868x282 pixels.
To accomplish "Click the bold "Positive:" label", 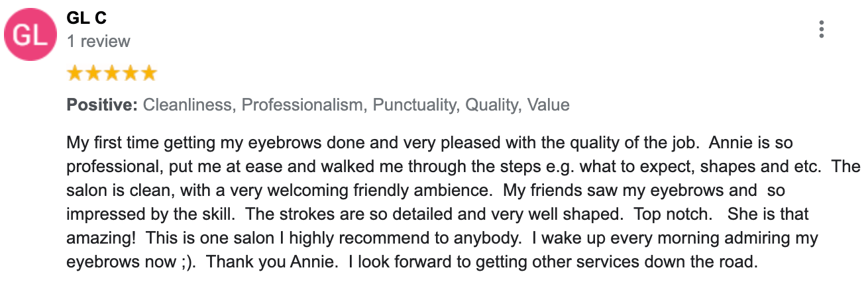I will (102, 105).
